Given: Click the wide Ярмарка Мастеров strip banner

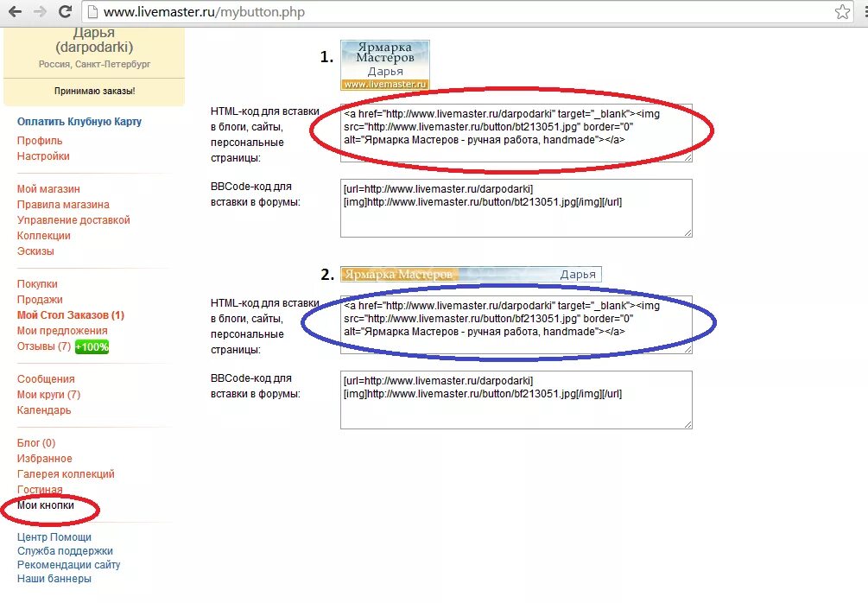Looking at the screenshot, I should click(x=471, y=274).
